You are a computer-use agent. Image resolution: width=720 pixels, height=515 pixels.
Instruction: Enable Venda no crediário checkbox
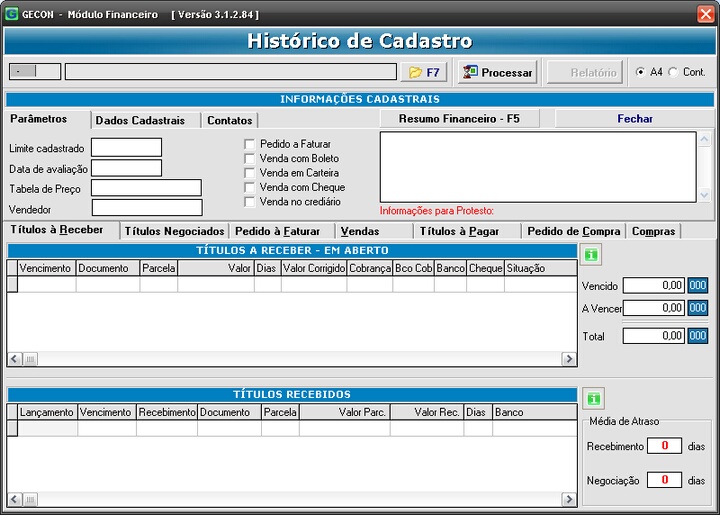[x=249, y=202]
